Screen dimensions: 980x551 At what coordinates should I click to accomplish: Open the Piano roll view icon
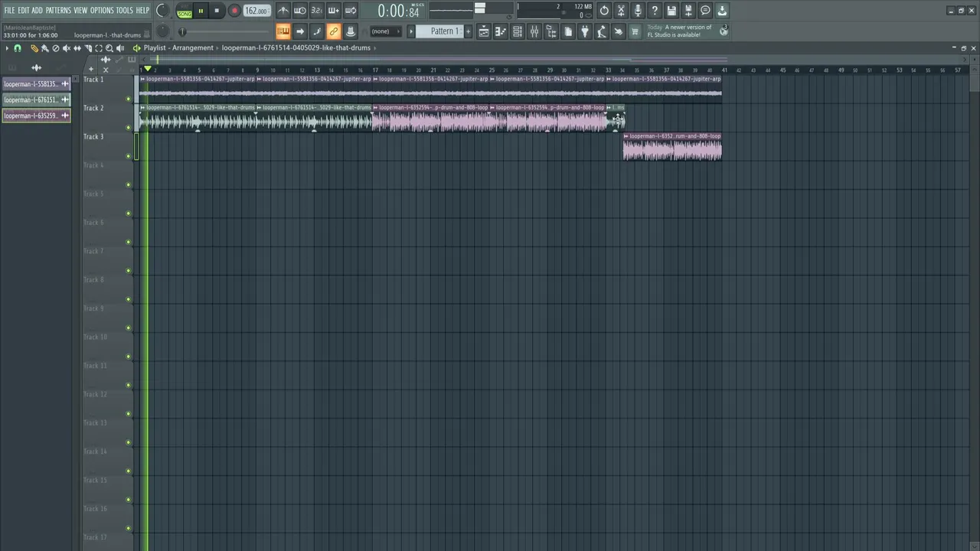pyautogui.click(x=501, y=31)
